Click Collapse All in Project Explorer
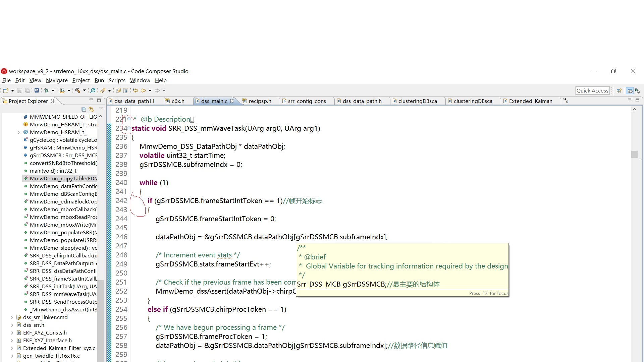 pos(84,109)
